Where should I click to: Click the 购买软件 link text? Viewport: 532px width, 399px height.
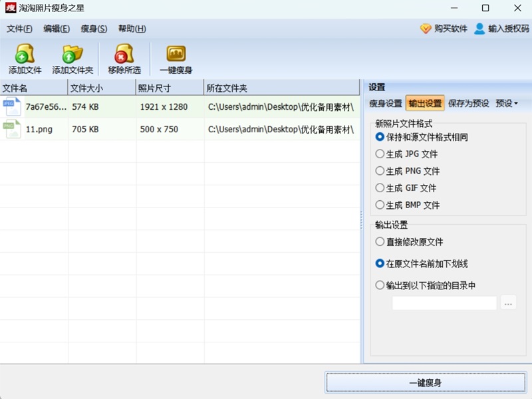pyautogui.click(x=451, y=29)
